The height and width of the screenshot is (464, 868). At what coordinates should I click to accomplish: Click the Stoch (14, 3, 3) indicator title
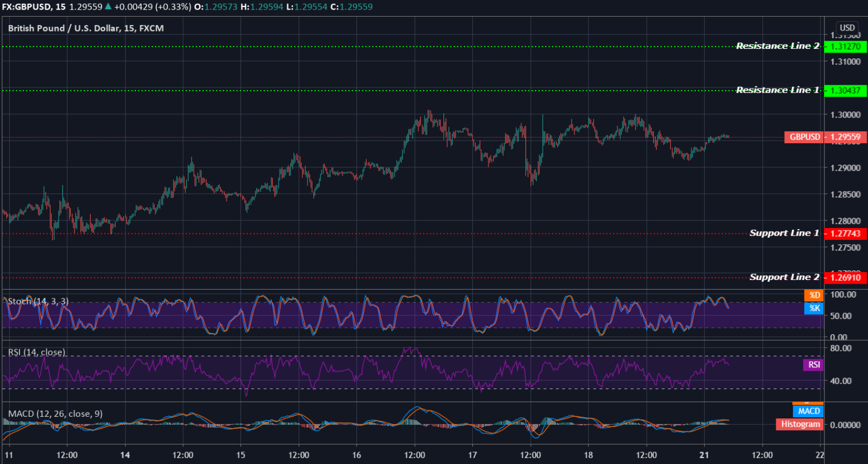click(38, 301)
